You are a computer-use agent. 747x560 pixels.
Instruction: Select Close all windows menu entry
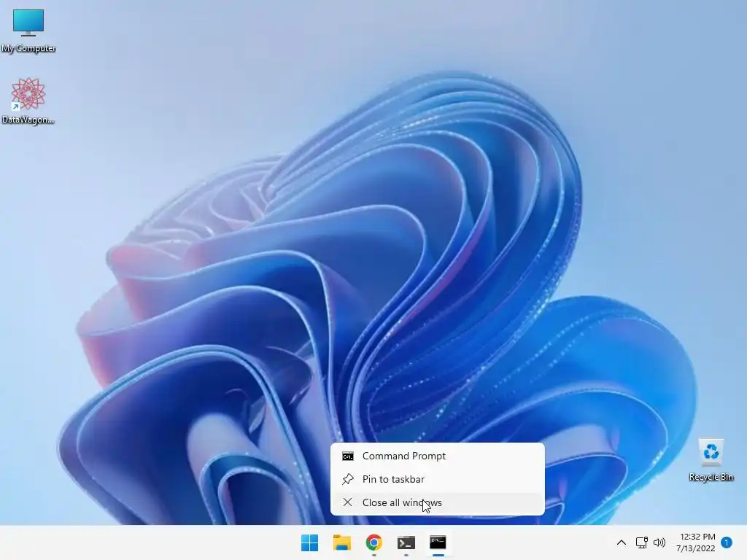click(x=438, y=502)
